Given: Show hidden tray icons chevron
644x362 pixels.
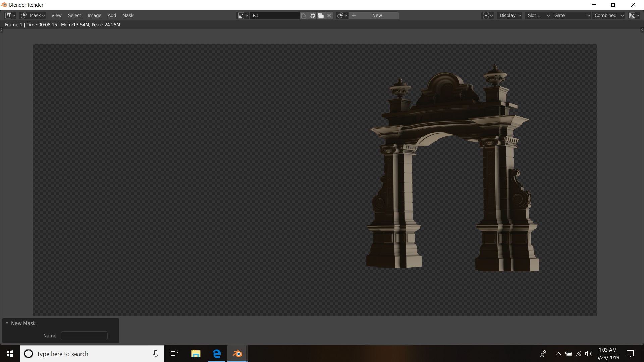Looking at the screenshot, I should [x=558, y=354].
